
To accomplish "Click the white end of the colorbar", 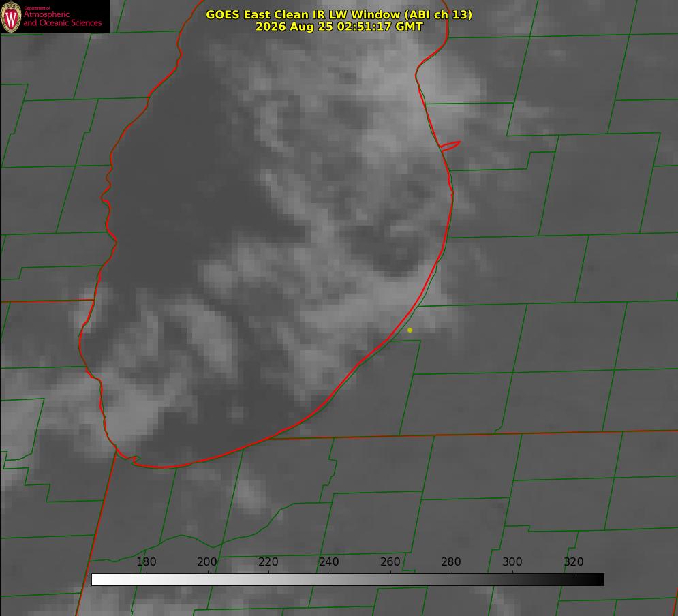I will (99, 579).
